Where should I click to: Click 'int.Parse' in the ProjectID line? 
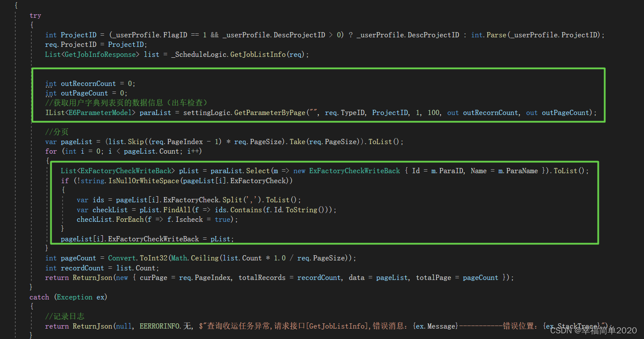pos(488,35)
